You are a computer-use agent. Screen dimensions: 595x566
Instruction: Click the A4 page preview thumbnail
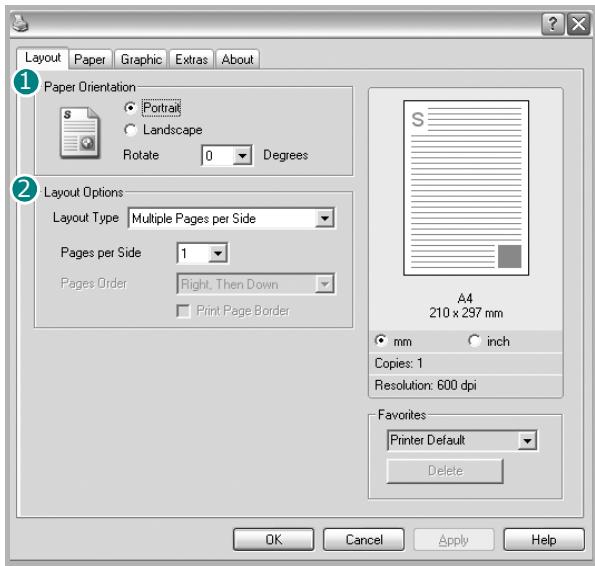(466, 188)
